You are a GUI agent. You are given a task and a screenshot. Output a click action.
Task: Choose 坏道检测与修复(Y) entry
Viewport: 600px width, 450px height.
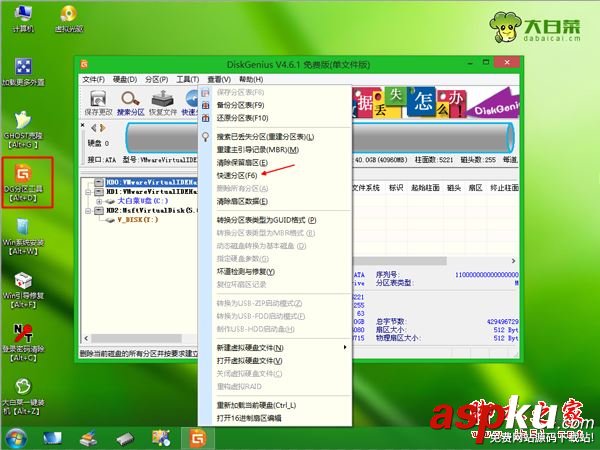(275, 271)
